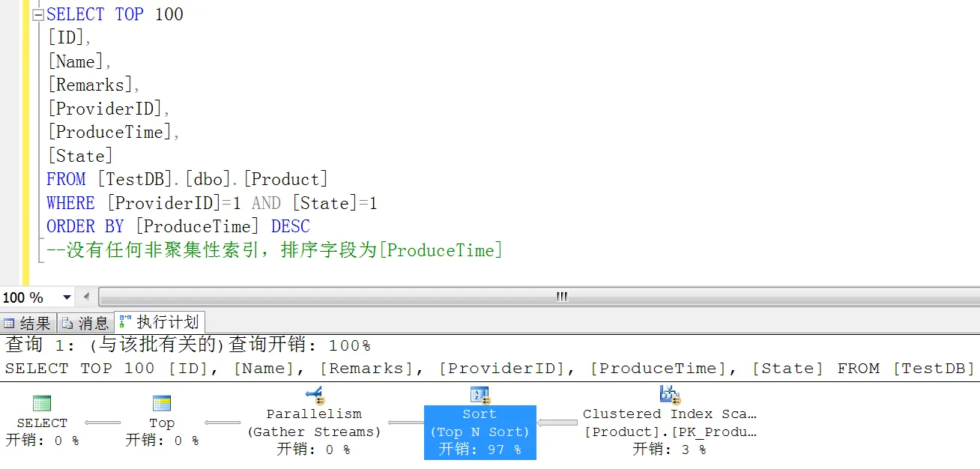The width and height of the screenshot is (980, 469).
Task: Click the [ProviderID], line in the query
Action: pyautogui.click(x=109, y=109)
